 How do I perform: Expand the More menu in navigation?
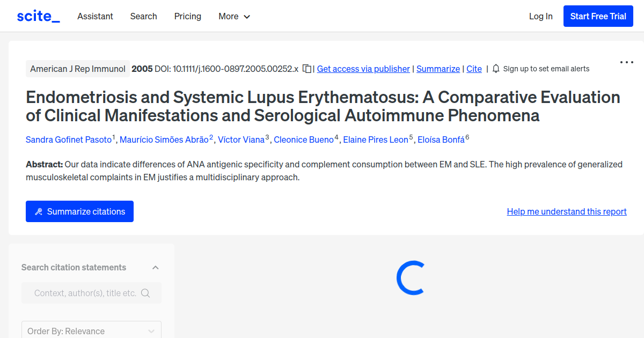234,16
